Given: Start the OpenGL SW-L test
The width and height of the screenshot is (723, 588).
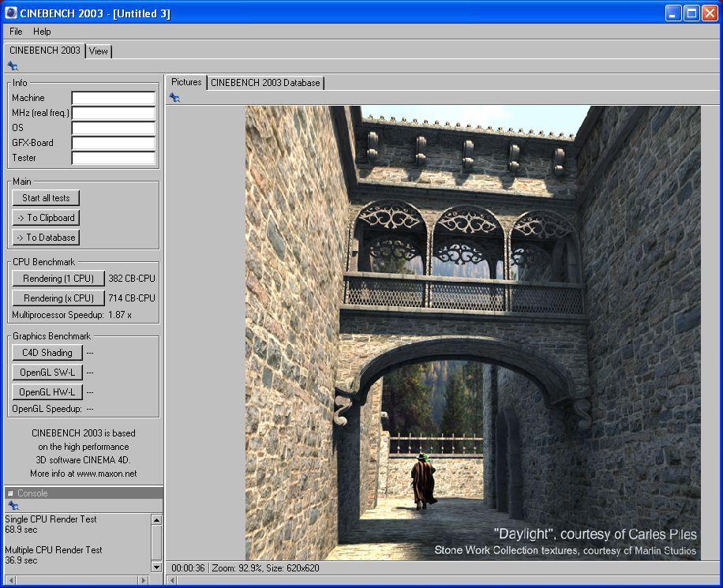Looking at the screenshot, I should point(47,373).
